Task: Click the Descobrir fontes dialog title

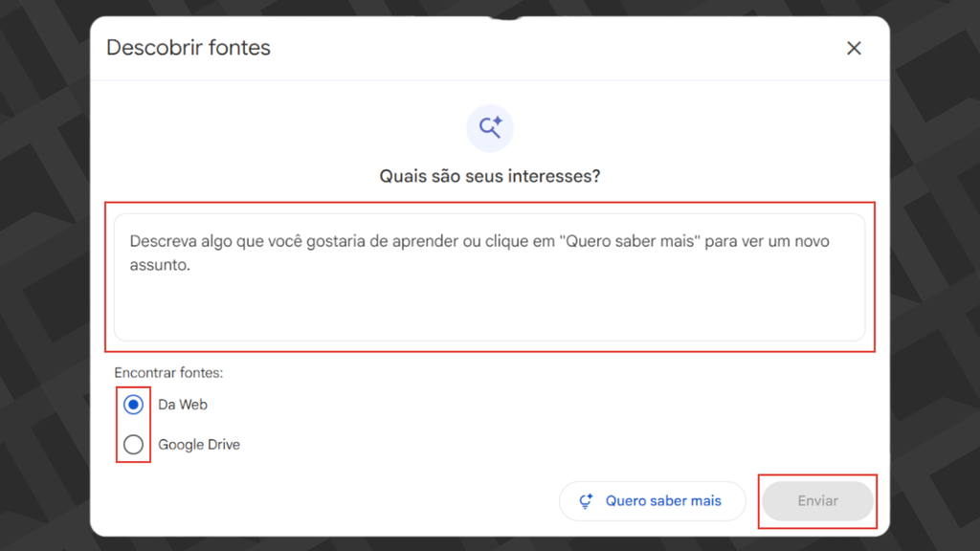Action: tap(189, 48)
